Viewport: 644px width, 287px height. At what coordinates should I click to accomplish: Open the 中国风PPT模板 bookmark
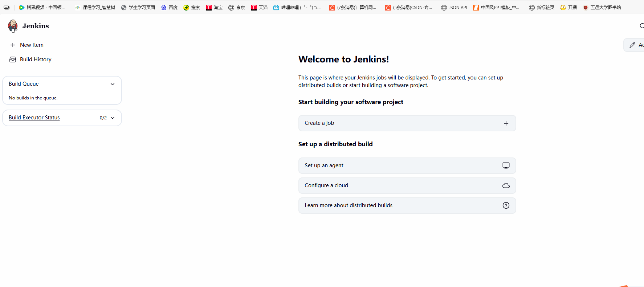(x=496, y=7)
